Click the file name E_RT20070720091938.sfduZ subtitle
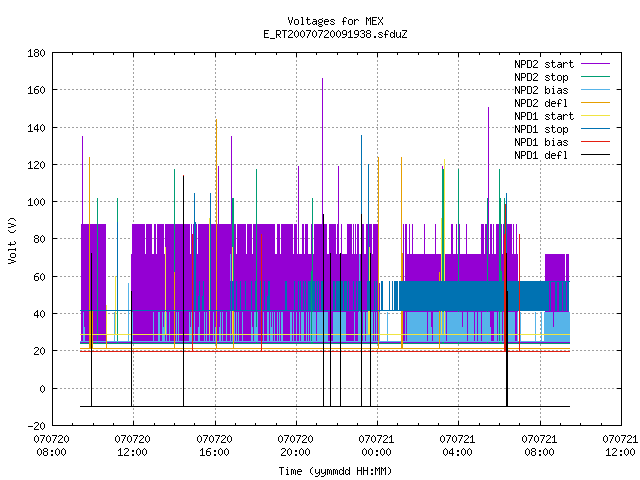Screen dimensions: 640x480 [335, 34]
